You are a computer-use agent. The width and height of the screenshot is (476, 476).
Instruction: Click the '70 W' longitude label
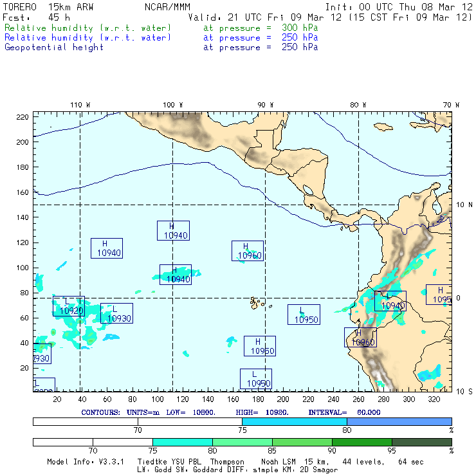pyautogui.click(x=451, y=105)
